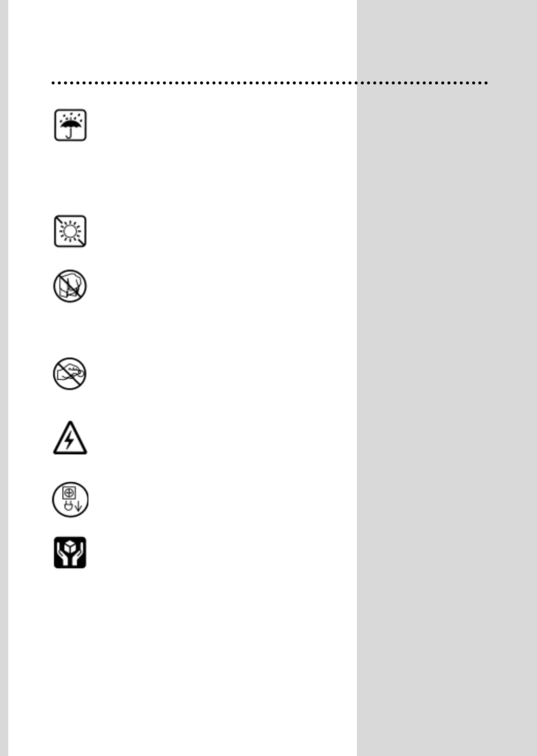
Task: Select the crossed-out sun icon
Action: (70, 231)
